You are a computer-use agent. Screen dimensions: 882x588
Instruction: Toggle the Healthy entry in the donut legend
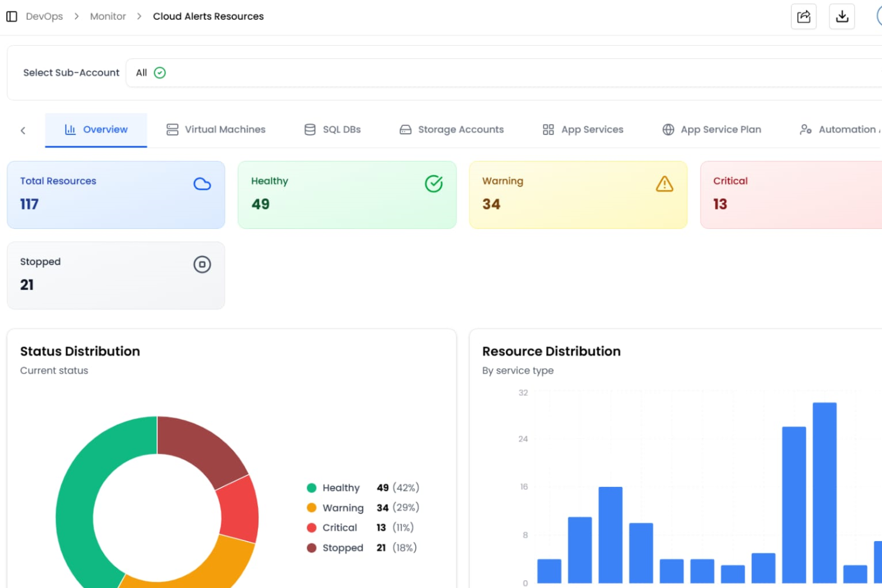point(337,487)
